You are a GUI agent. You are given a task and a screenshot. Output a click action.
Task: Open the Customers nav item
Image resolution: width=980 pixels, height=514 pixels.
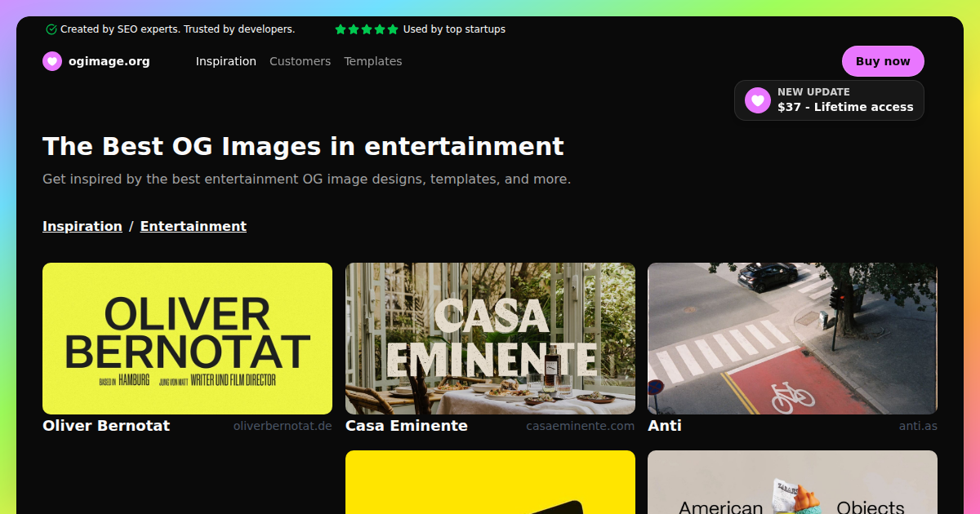300,61
